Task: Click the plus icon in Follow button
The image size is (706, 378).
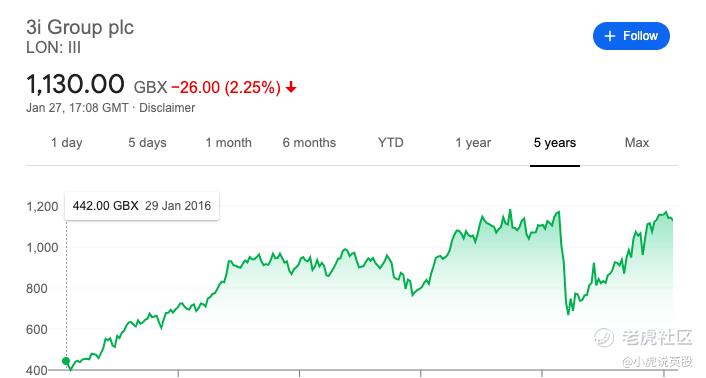Action: tap(610, 36)
